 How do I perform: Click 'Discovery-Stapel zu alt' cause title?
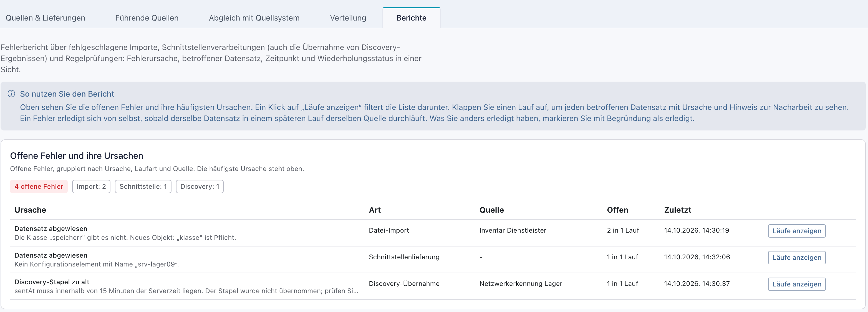[x=52, y=282]
